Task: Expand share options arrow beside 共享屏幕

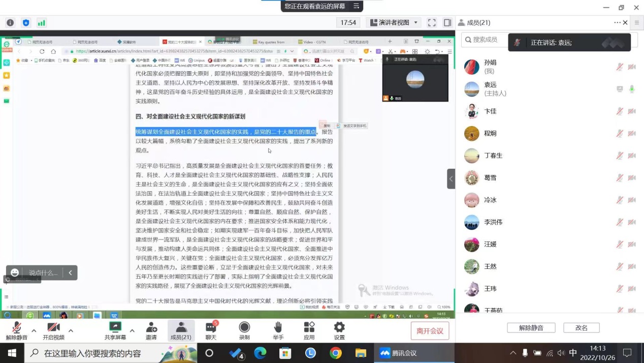Action: click(x=132, y=330)
